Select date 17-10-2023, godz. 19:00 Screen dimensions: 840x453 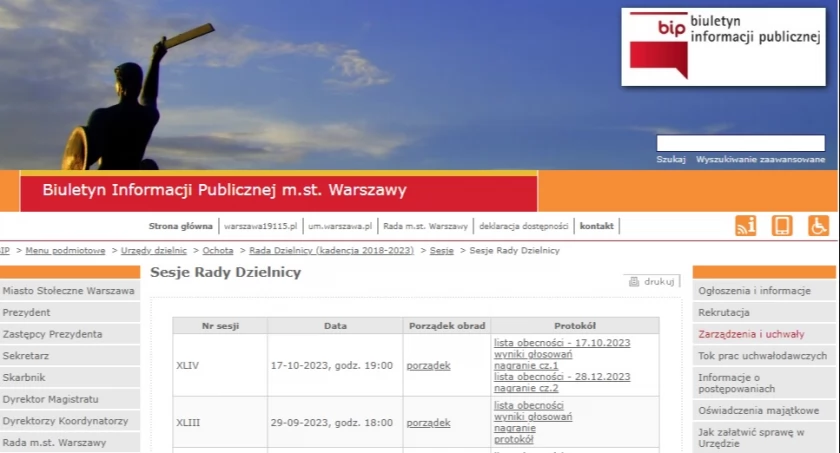point(332,366)
